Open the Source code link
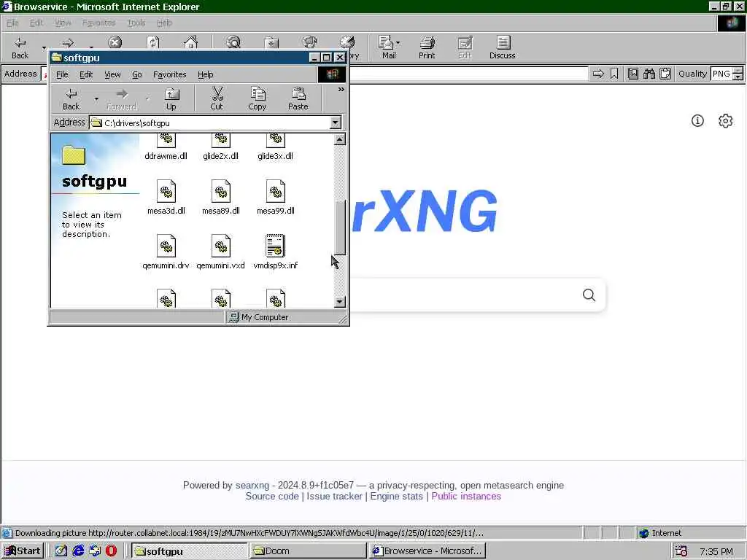The width and height of the screenshot is (747, 560). [x=272, y=496]
